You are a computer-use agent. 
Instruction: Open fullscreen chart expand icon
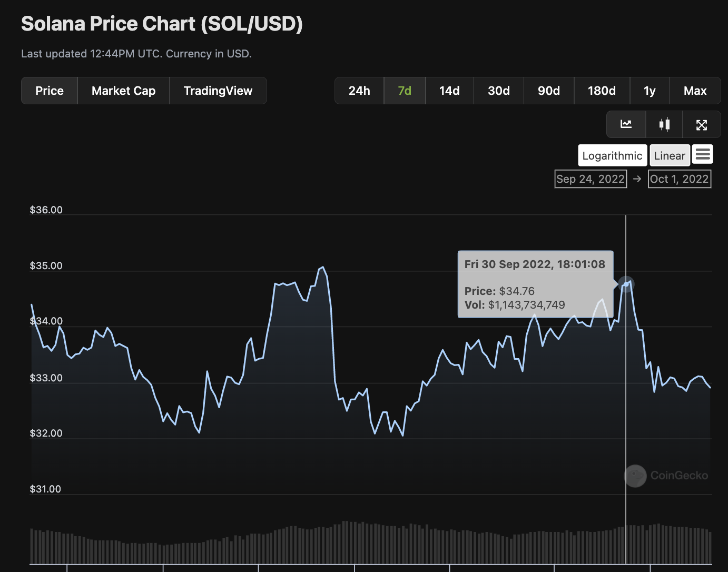click(x=702, y=124)
